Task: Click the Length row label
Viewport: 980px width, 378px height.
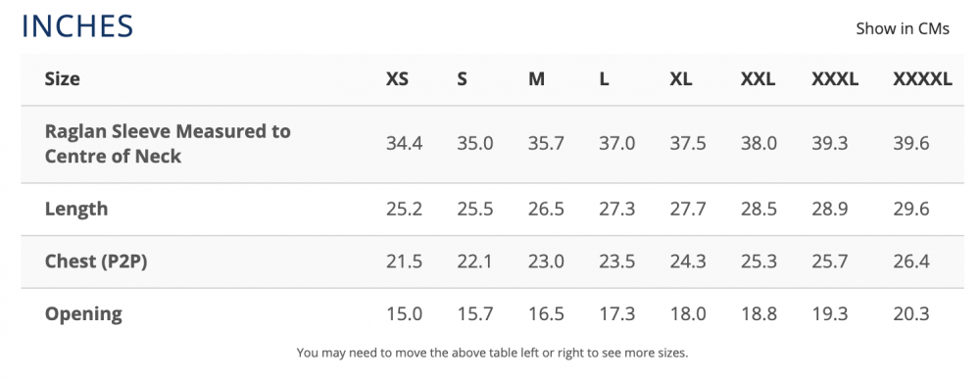Action: [x=76, y=209]
